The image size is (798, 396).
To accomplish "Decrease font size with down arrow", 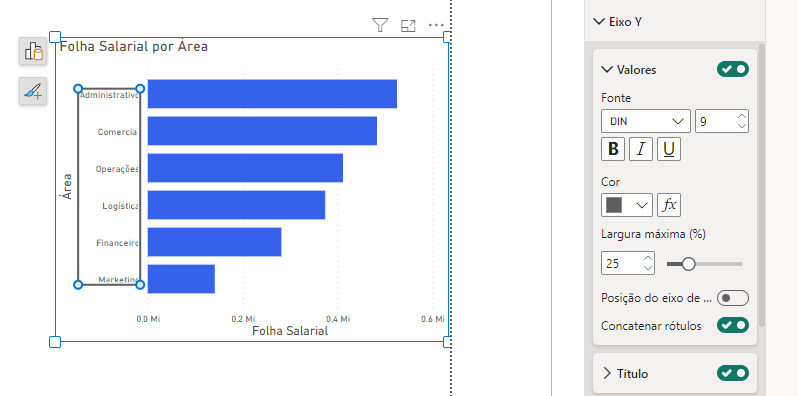I will pyautogui.click(x=742, y=126).
